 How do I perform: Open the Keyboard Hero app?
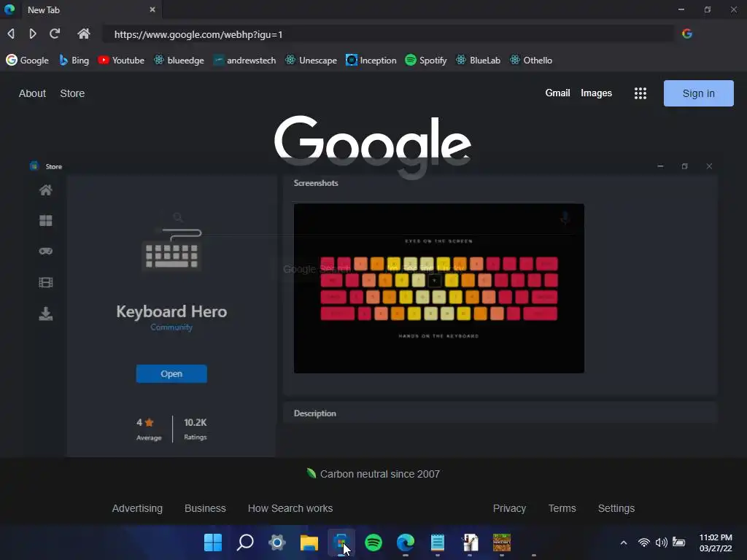pos(171,374)
